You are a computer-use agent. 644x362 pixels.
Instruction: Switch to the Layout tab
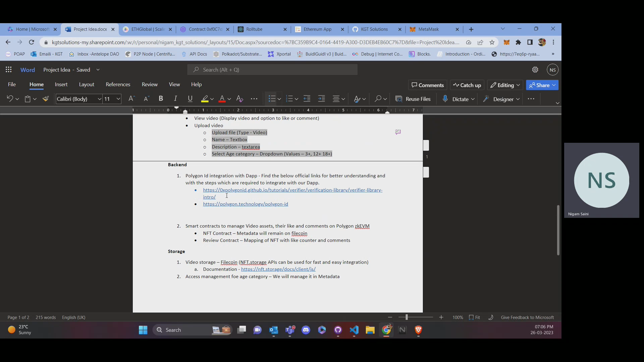(87, 84)
